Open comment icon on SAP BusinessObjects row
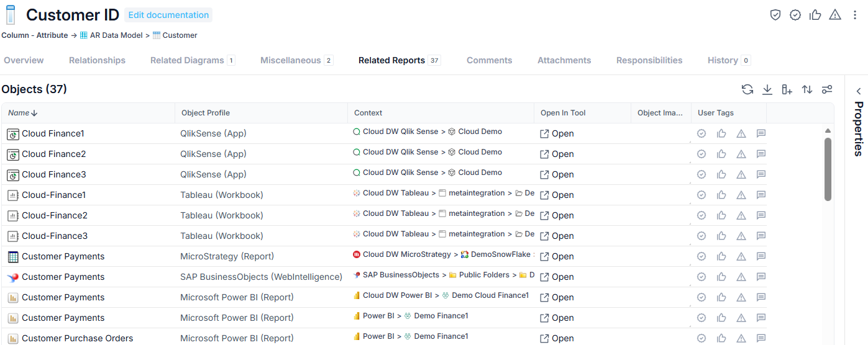This screenshot has width=868, height=345. [761, 277]
